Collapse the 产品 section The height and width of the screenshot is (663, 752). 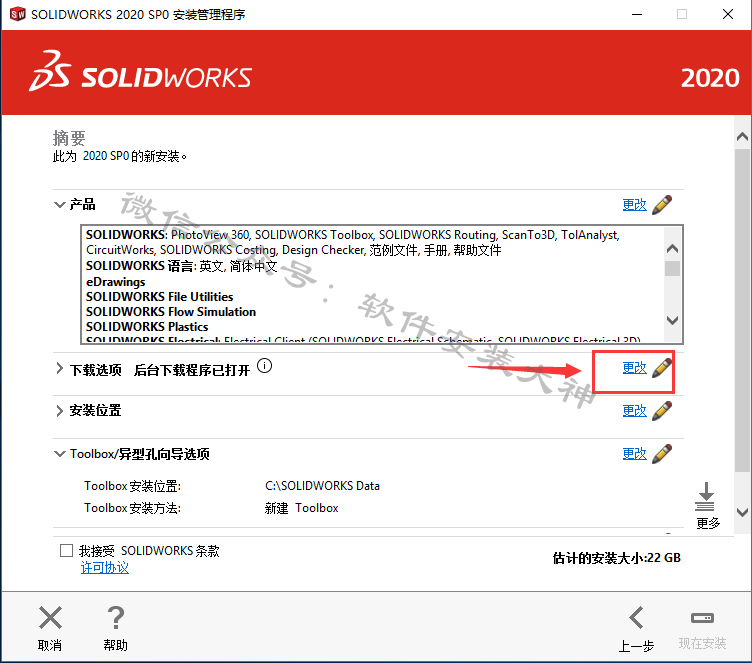[59, 205]
